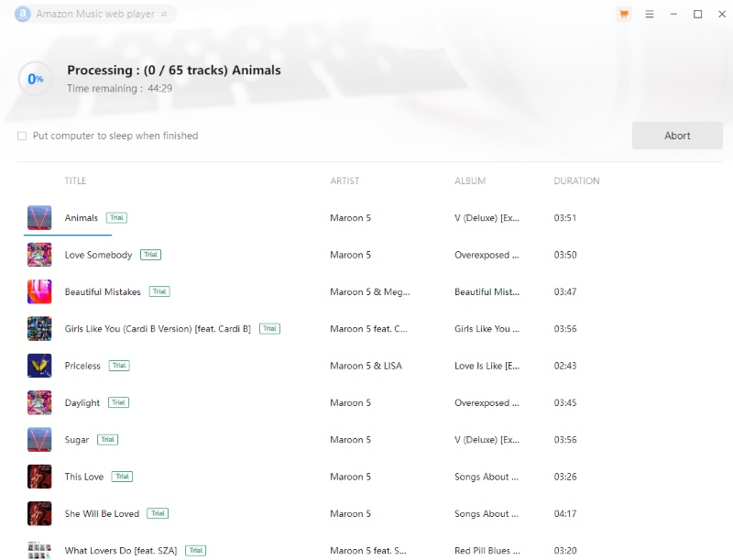Maximize the converter window

[697, 14]
